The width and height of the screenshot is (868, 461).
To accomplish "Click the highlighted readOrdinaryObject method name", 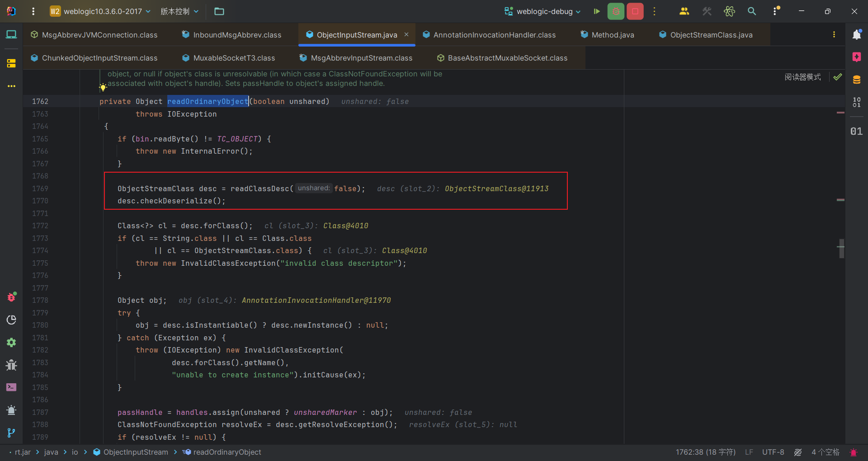I will [208, 101].
